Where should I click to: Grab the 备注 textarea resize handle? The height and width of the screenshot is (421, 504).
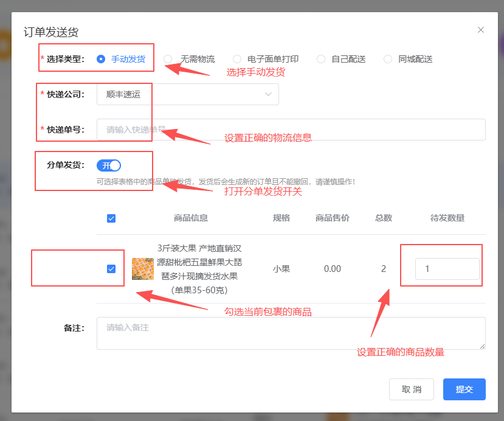coord(482,346)
